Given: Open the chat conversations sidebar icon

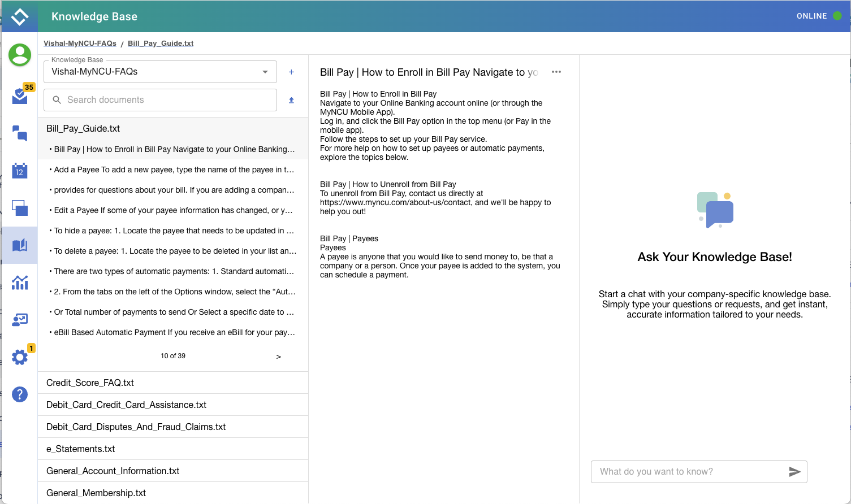Looking at the screenshot, I should [x=20, y=133].
